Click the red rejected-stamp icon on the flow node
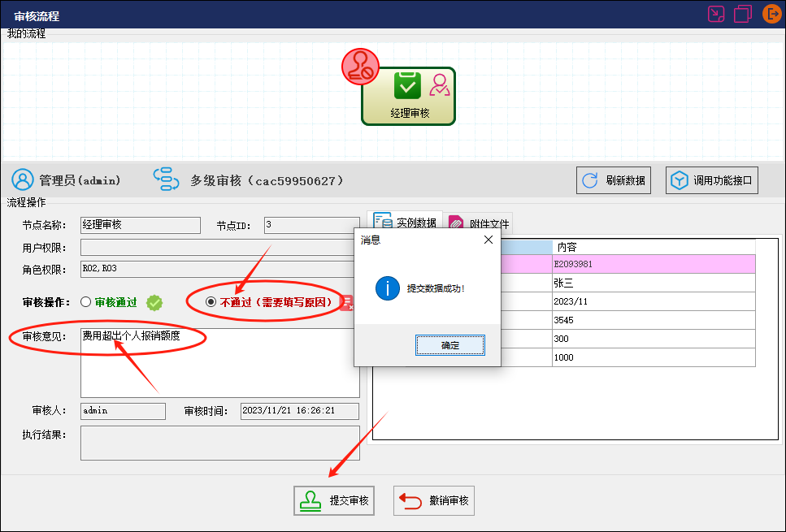This screenshot has height=532, width=786. pos(360,67)
